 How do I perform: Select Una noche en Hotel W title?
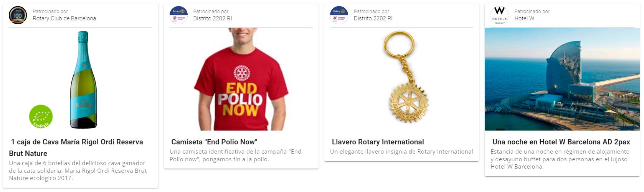pos(561,142)
